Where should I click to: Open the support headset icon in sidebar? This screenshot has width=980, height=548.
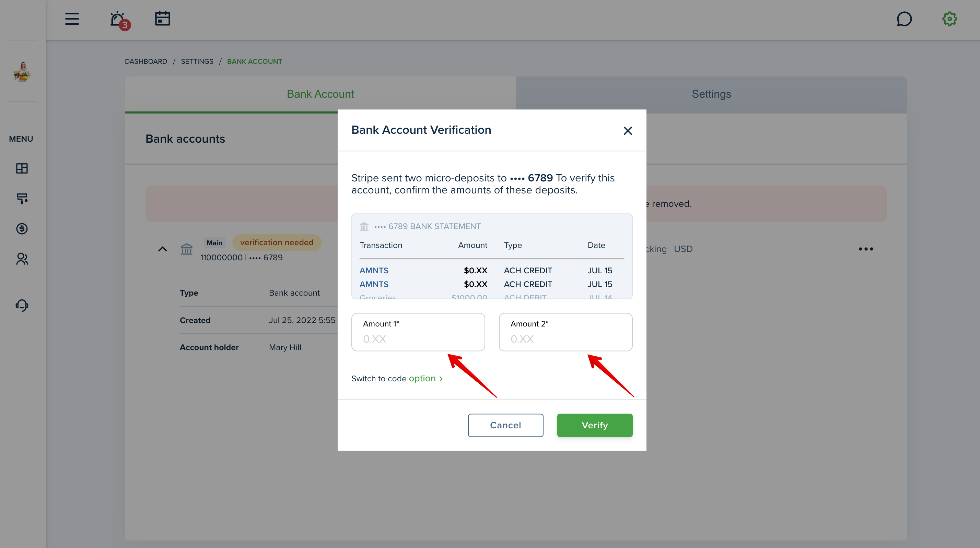(x=22, y=305)
